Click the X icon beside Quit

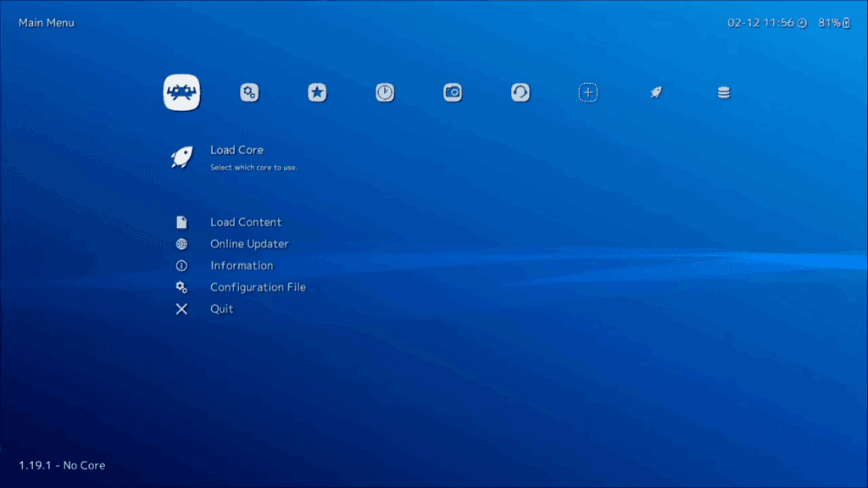(181, 309)
